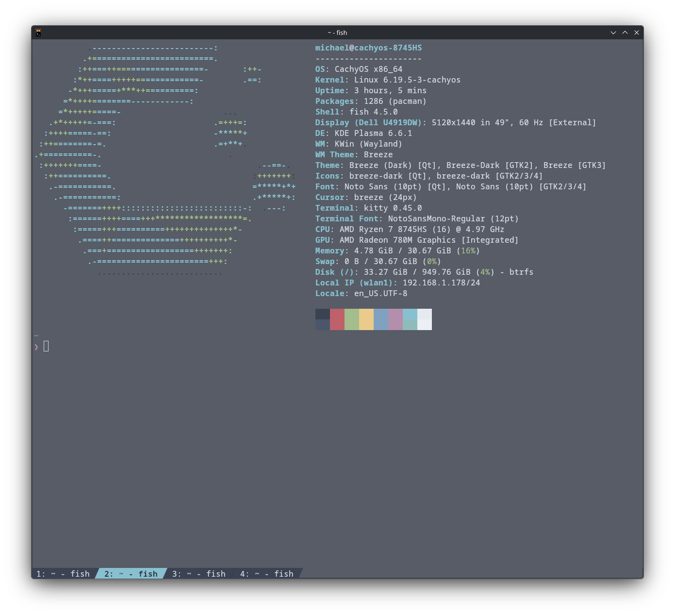Place cursor at the fish shell prompt

[46, 346]
